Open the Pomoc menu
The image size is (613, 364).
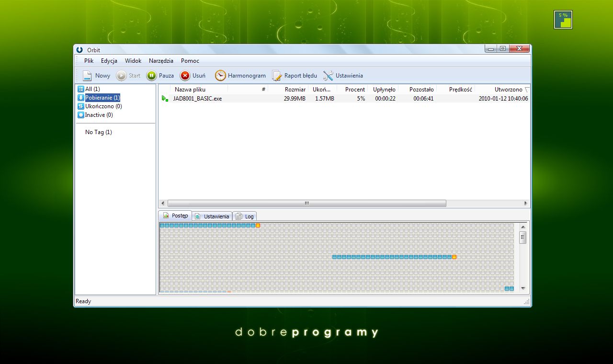(x=190, y=61)
